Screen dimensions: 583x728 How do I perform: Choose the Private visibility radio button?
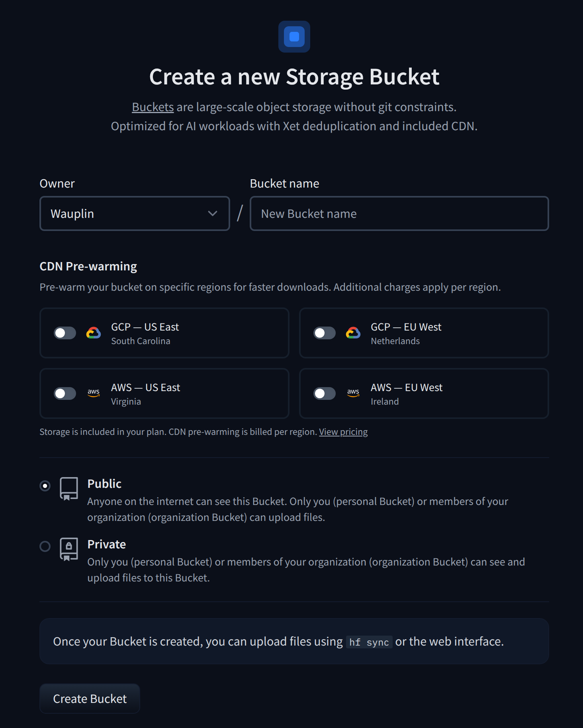45,546
